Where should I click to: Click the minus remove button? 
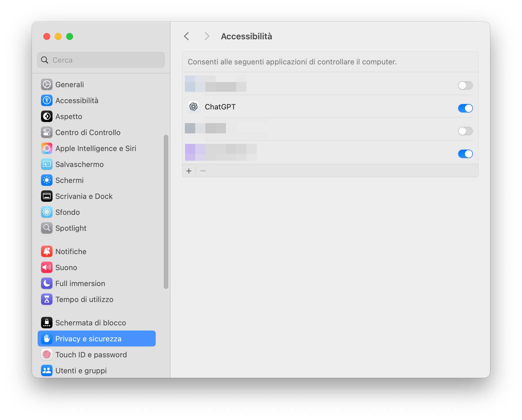pyautogui.click(x=203, y=171)
